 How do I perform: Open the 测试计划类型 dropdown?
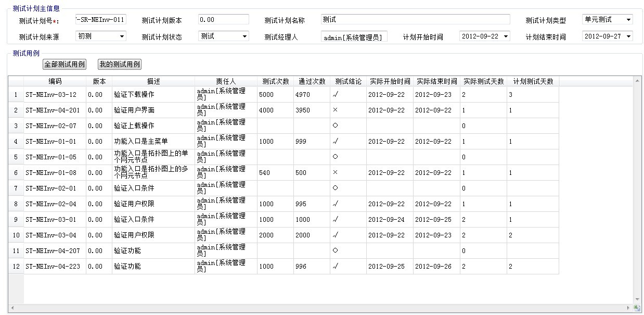628,20
